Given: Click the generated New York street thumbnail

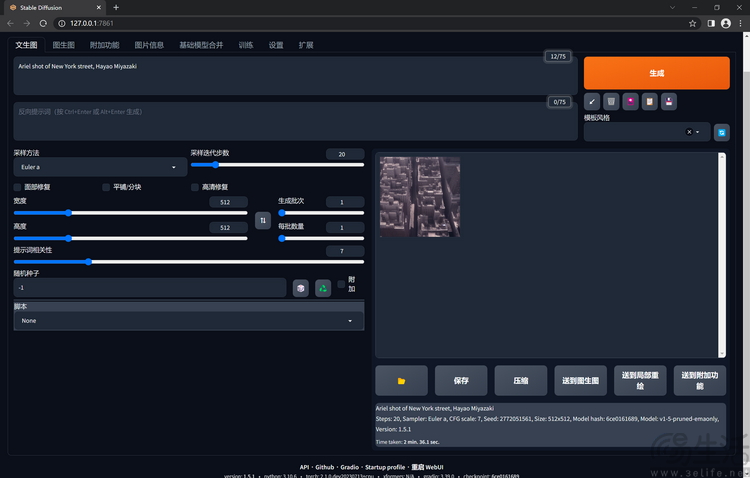Looking at the screenshot, I should point(420,196).
